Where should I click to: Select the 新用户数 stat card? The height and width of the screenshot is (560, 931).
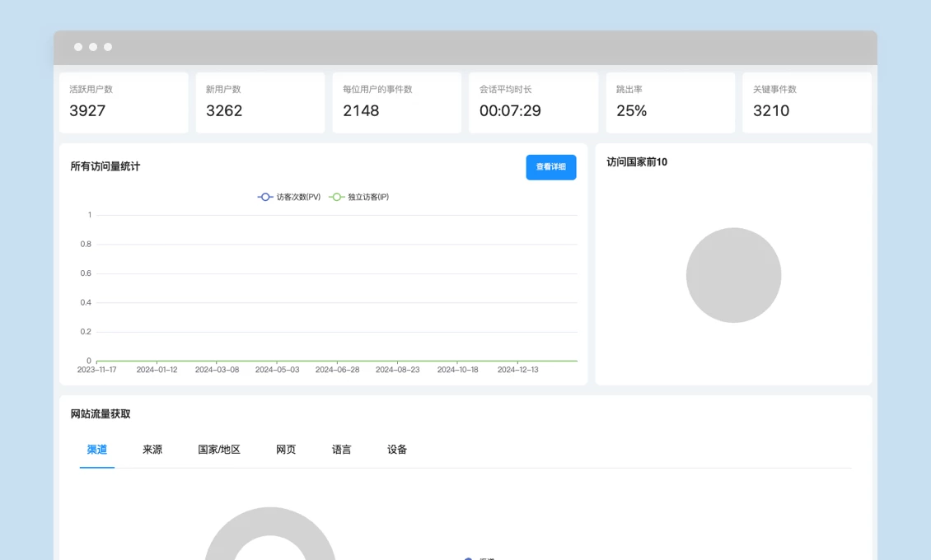pos(260,102)
